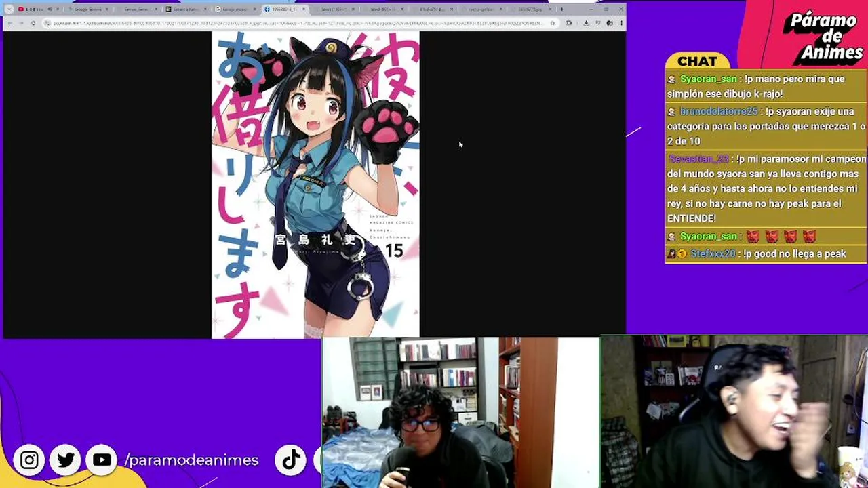Image resolution: width=868 pixels, height=488 pixels.
Task: Close the Google Gemini tab
Action: point(106,9)
